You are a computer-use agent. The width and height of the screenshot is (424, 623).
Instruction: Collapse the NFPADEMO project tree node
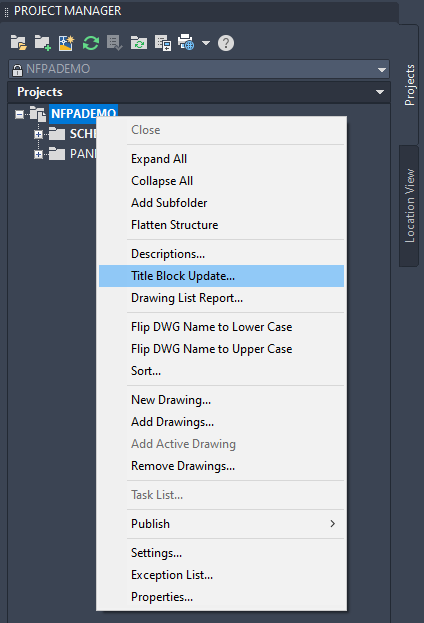pyautogui.click(x=19, y=114)
